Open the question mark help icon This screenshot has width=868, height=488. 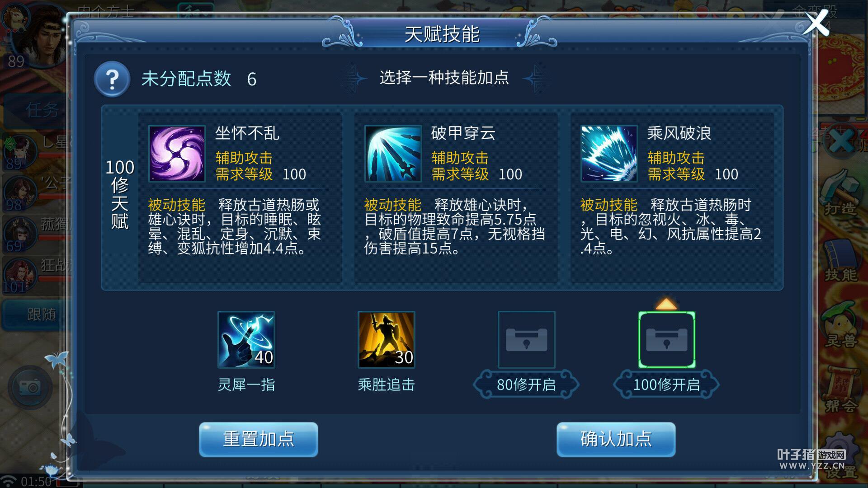point(112,79)
